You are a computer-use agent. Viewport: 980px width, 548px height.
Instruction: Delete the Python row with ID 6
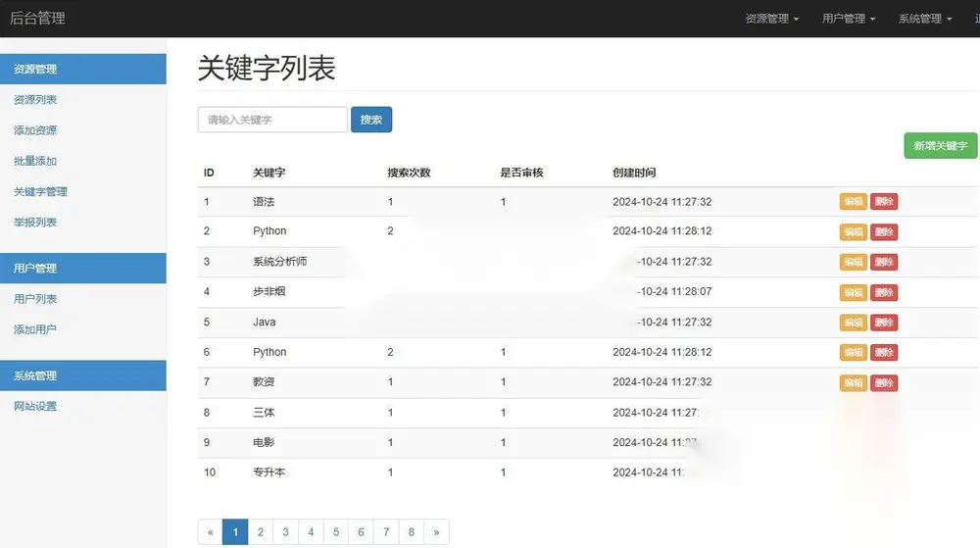pyautogui.click(x=884, y=352)
